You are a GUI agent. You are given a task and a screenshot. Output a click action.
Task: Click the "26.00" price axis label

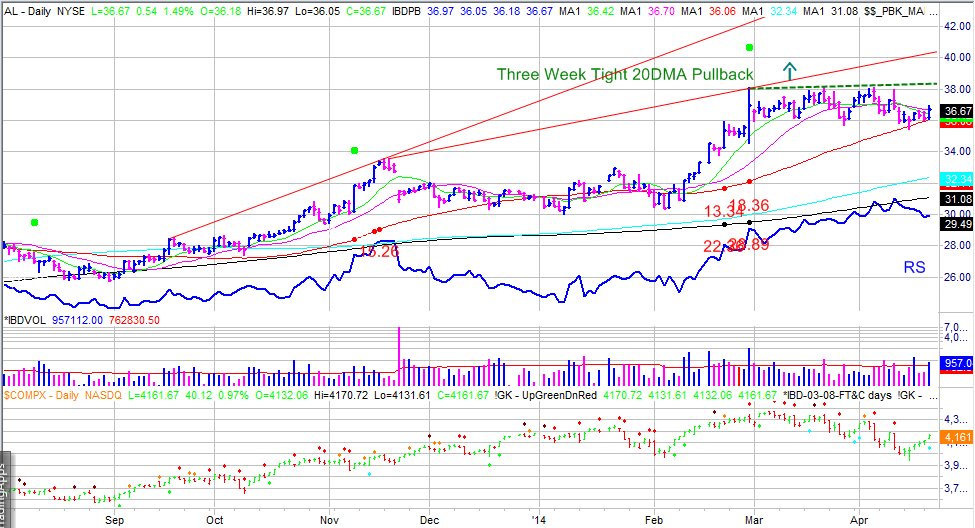click(957, 277)
